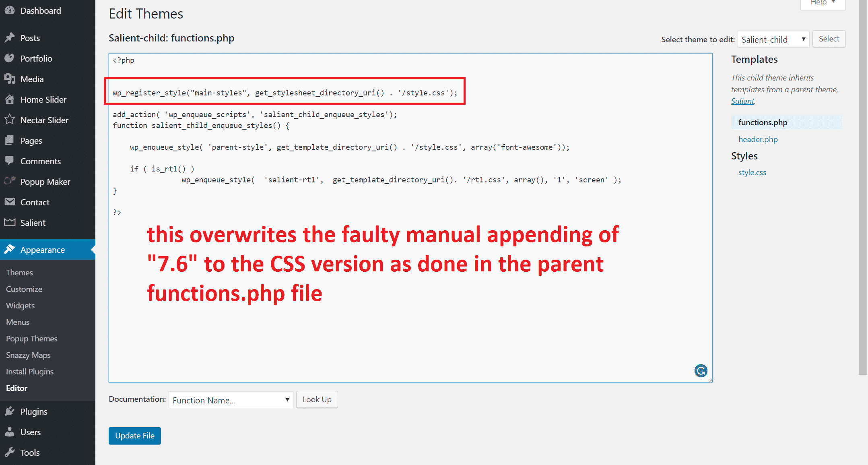
Task: Click the Dashboard gauge icon
Action: (x=10, y=10)
